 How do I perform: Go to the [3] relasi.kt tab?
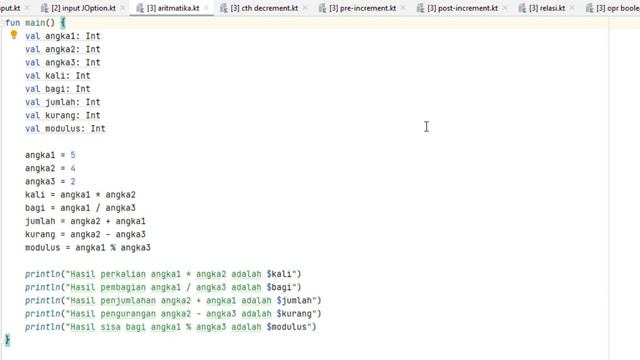tap(547, 8)
